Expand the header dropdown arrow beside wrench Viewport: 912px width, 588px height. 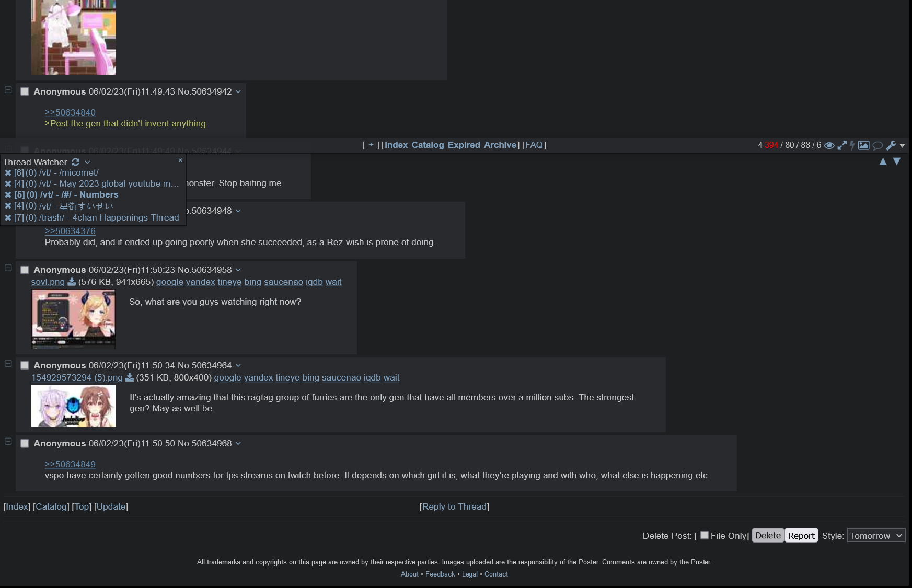click(902, 146)
